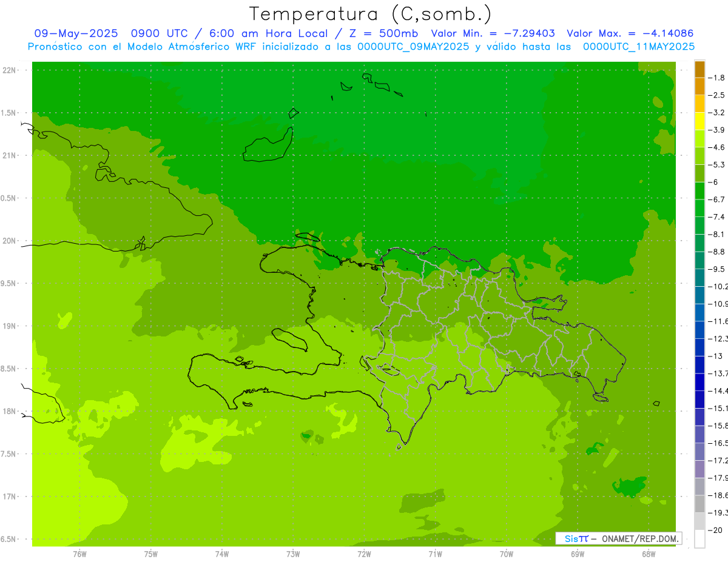Click the '72W' longitude label
728x562 pixels.
click(364, 554)
